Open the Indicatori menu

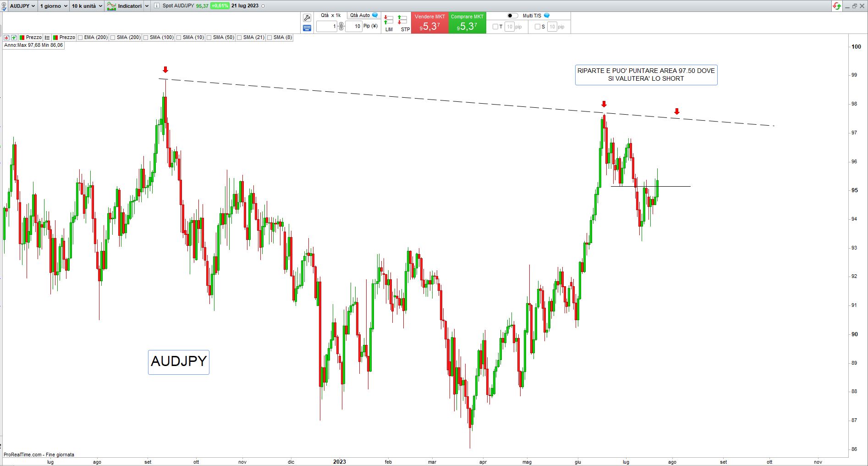127,6
